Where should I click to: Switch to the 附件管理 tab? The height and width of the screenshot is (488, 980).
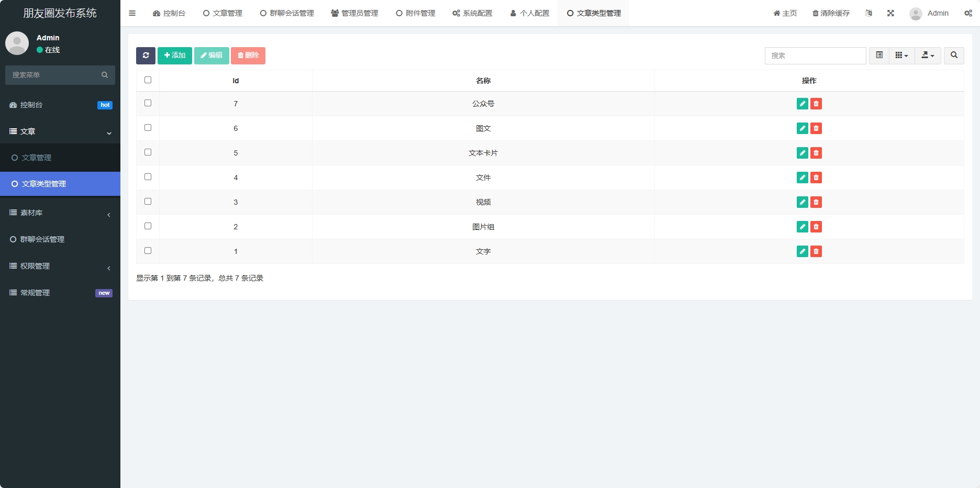click(416, 13)
